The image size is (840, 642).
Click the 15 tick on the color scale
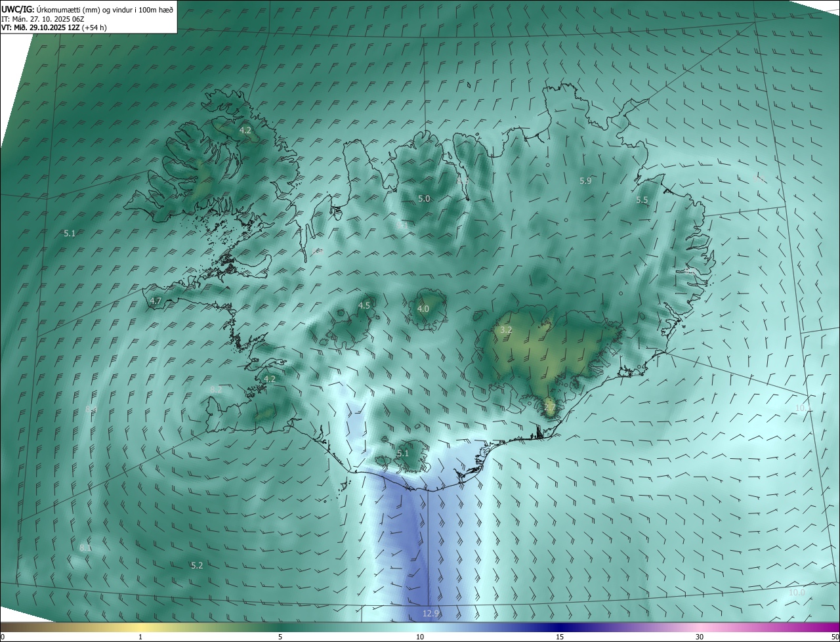click(x=560, y=637)
